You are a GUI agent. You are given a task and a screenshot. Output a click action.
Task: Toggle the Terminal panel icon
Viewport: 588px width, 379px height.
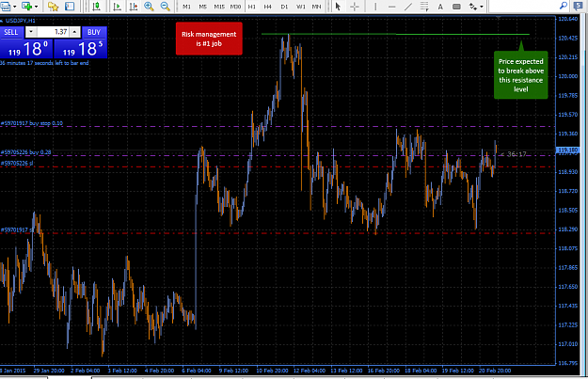[70, 6]
